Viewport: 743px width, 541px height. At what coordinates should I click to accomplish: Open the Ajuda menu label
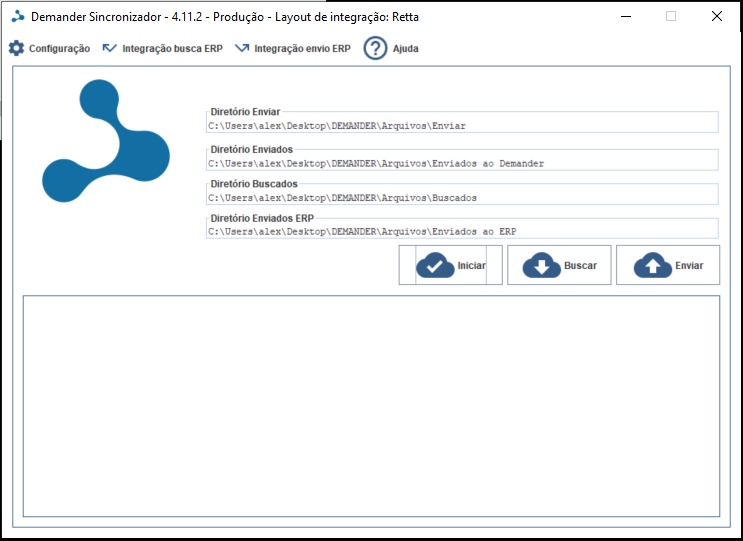click(x=406, y=49)
